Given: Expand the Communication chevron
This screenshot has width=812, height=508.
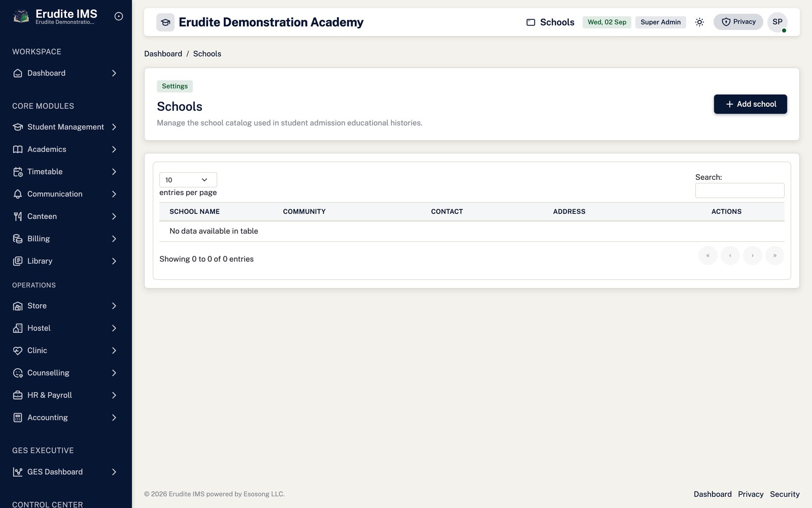Looking at the screenshot, I should click(114, 194).
